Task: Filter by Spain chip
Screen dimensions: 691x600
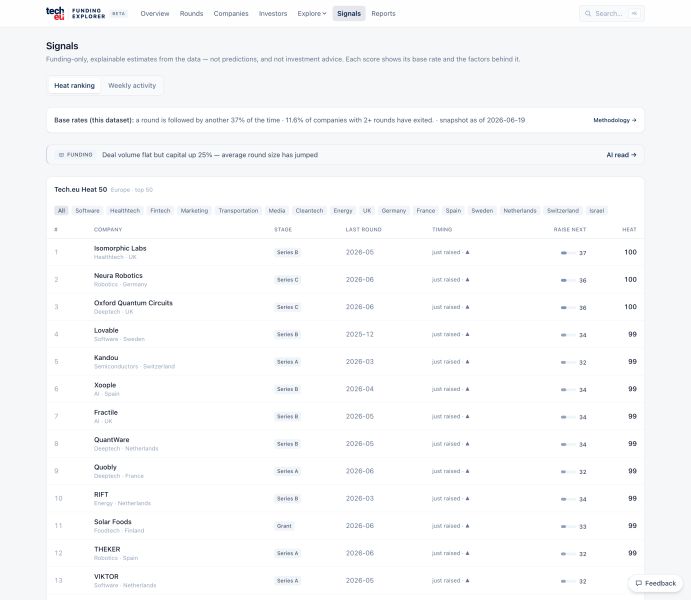Action: tap(453, 211)
